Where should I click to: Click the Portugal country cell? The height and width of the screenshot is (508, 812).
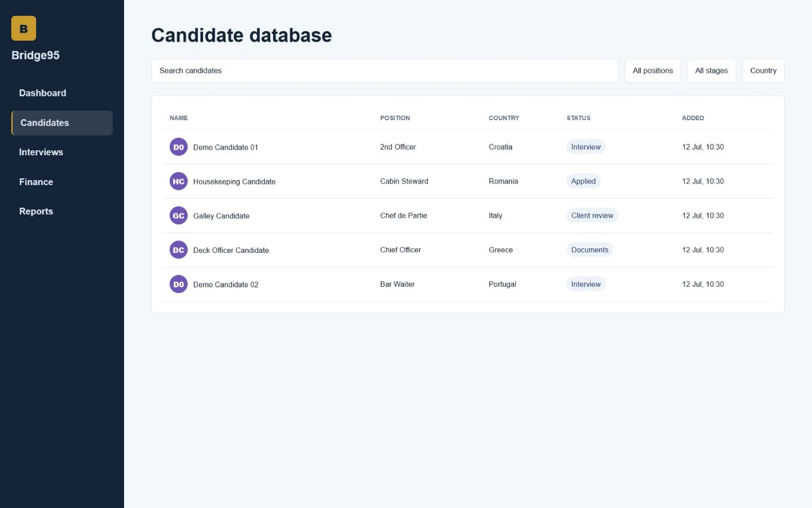(502, 284)
